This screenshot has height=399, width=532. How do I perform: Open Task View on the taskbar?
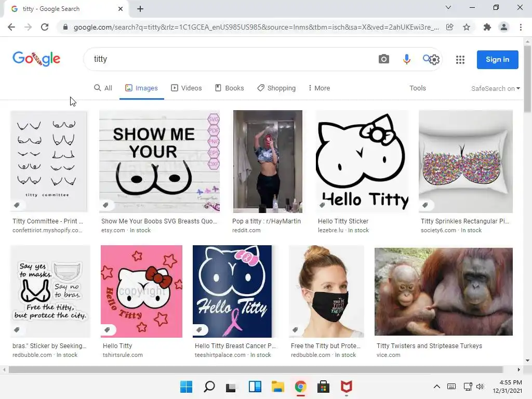231,387
